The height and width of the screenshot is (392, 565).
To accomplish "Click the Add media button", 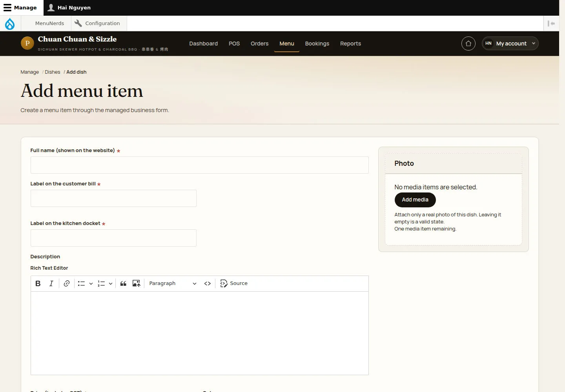I will [415, 200].
